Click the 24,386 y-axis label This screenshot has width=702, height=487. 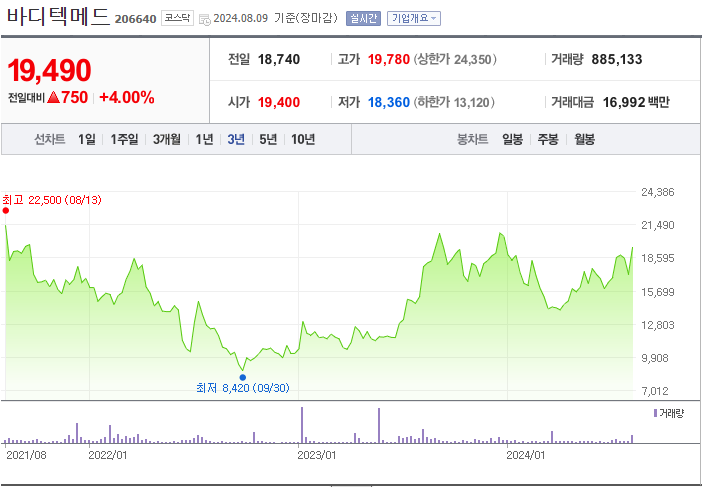(x=658, y=192)
